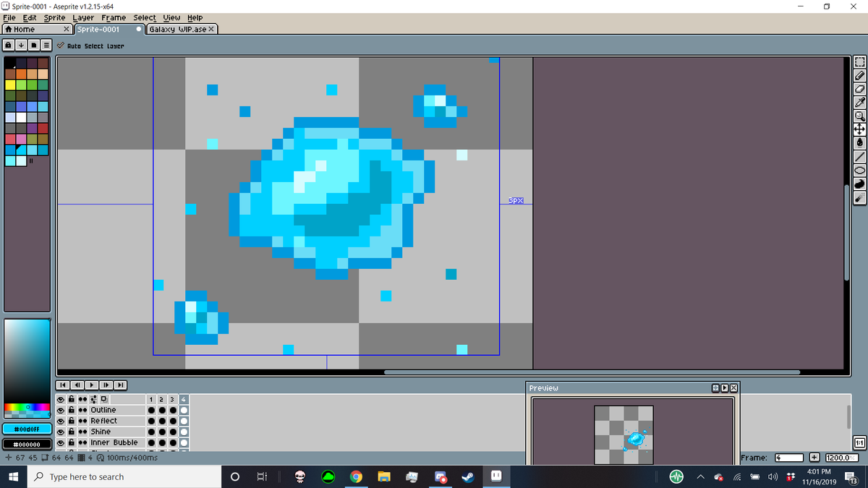Click the Frame number input field
Viewport: 868px width, 488px height.
click(789, 458)
